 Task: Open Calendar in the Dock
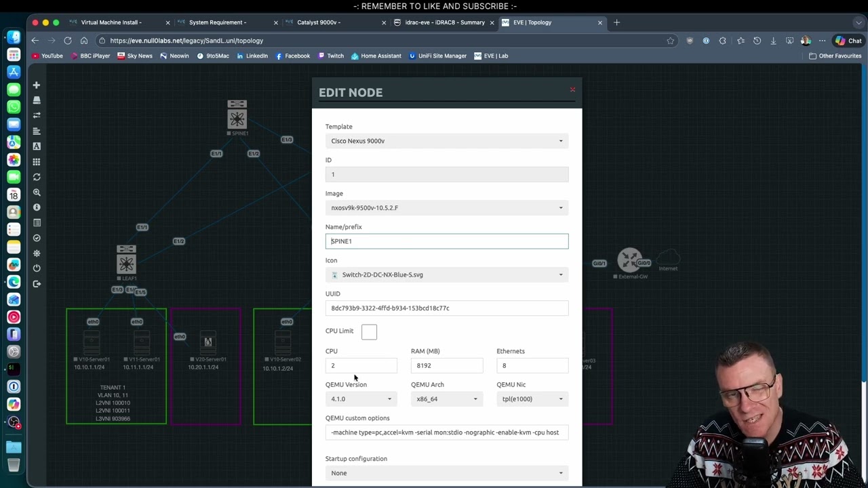click(14, 195)
